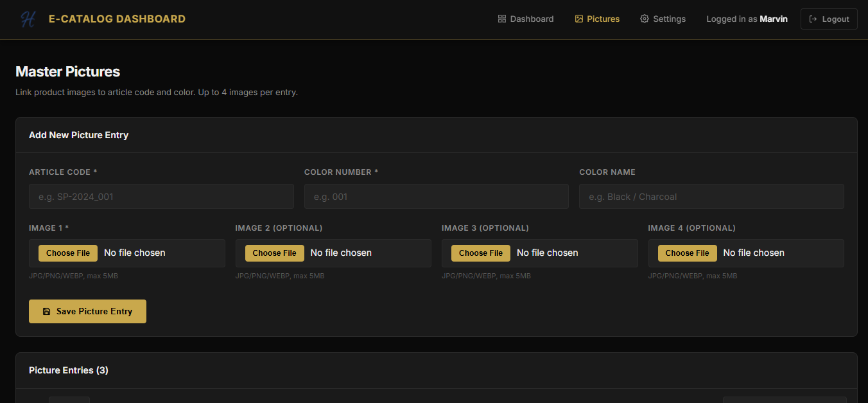
Task: Click JPG/PNG/WEBP hint under Image 2
Action: tap(280, 276)
